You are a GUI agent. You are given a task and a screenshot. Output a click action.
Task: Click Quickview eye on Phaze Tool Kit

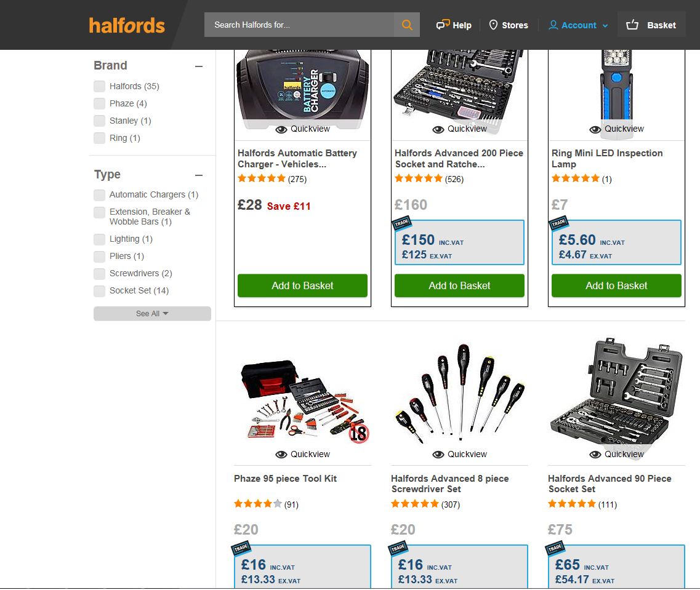pyautogui.click(x=281, y=455)
